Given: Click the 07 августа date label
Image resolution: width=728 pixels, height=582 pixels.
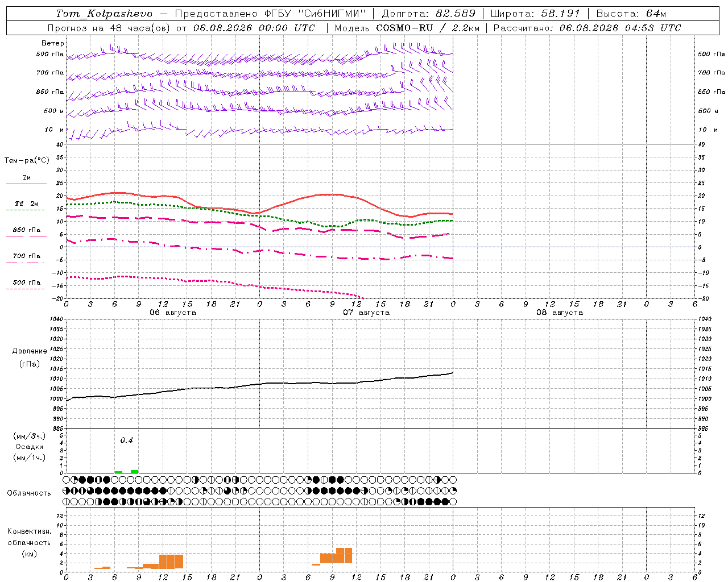Looking at the screenshot, I should [x=366, y=313].
